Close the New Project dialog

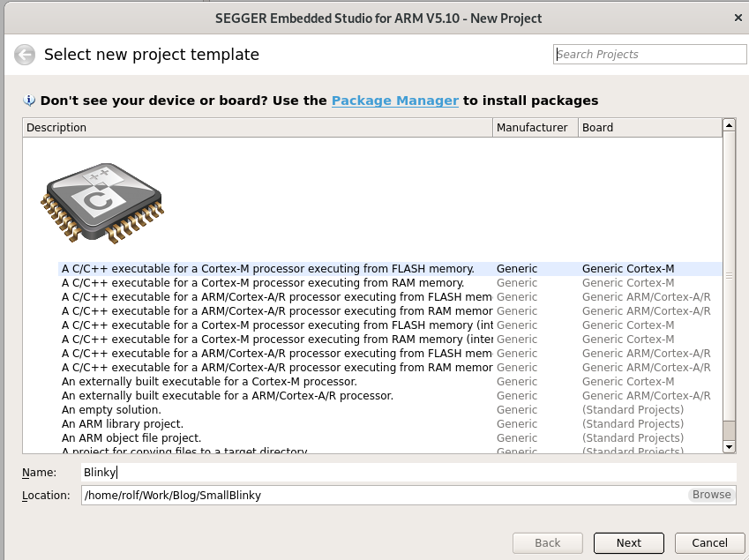pyautogui.click(x=738, y=19)
